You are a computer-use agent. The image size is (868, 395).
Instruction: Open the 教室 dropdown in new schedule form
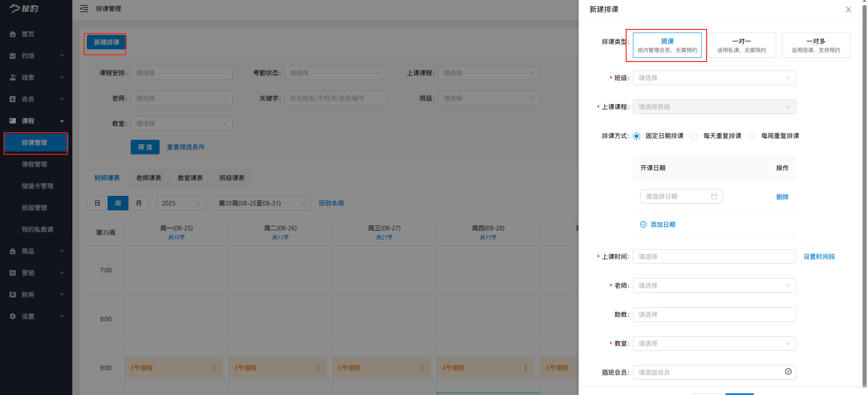pos(714,343)
